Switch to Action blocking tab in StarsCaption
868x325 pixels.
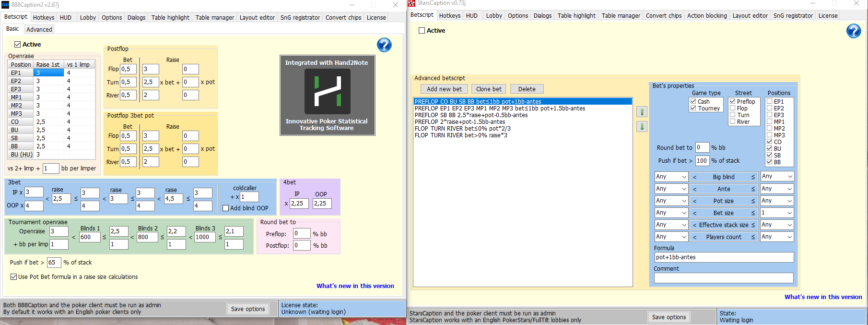707,15
